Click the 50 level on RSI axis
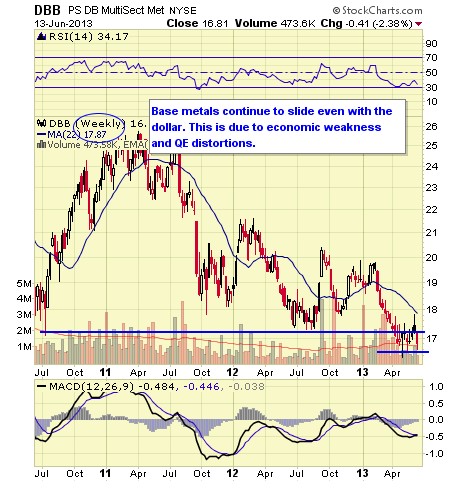Image resolution: width=460 pixels, height=482 pixels. [x=432, y=72]
